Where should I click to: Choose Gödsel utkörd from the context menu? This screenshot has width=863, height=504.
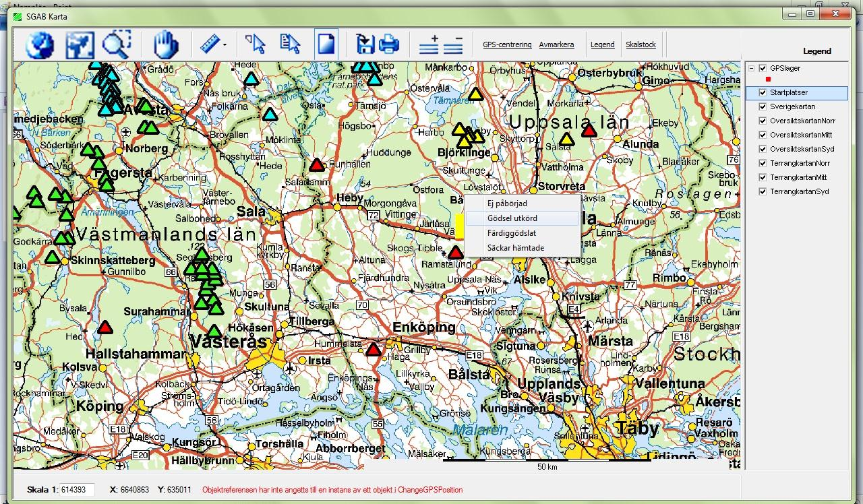tap(522, 218)
